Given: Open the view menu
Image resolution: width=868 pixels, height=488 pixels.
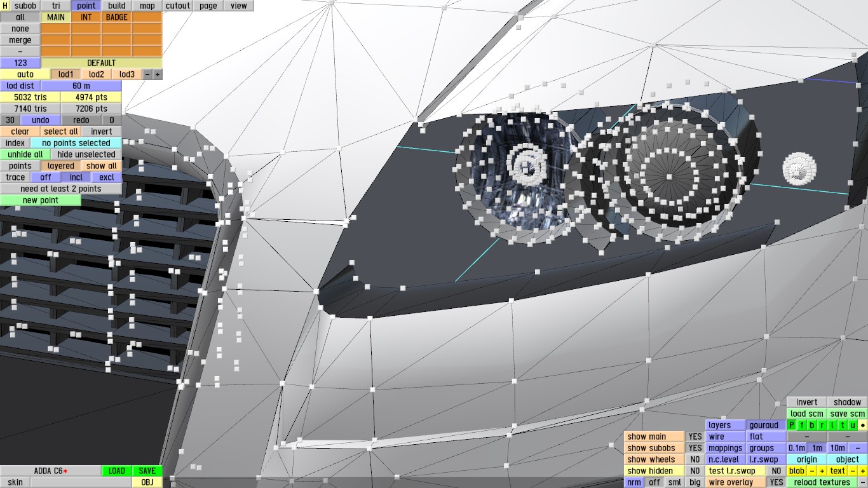Looking at the screenshot, I should click(239, 6).
